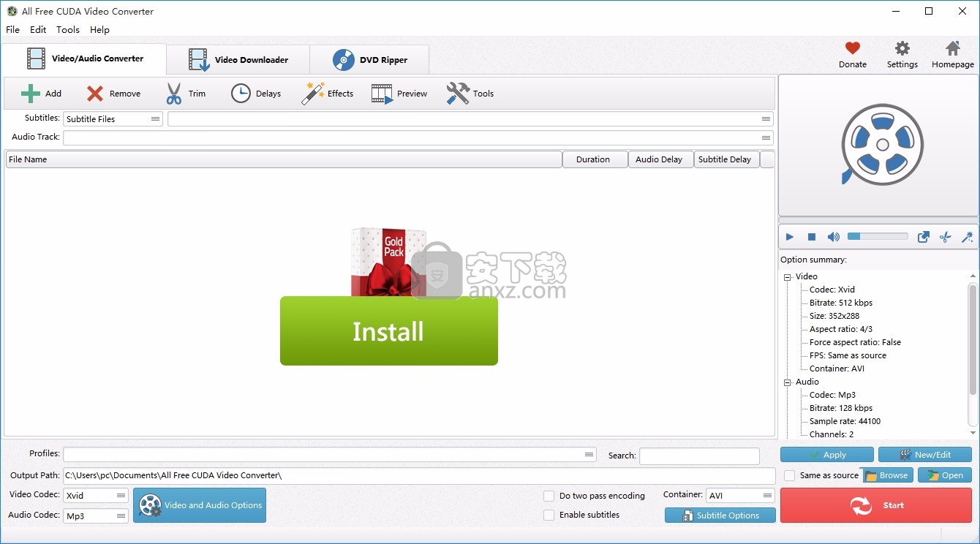Click the Start conversion button
Viewport: 980px width, 544px height.
876,505
